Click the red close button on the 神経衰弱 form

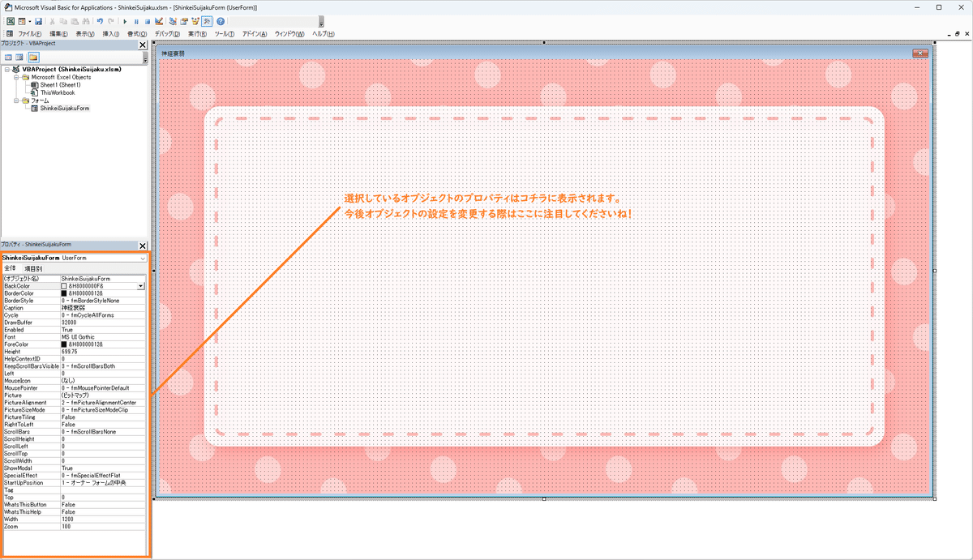pyautogui.click(x=919, y=53)
